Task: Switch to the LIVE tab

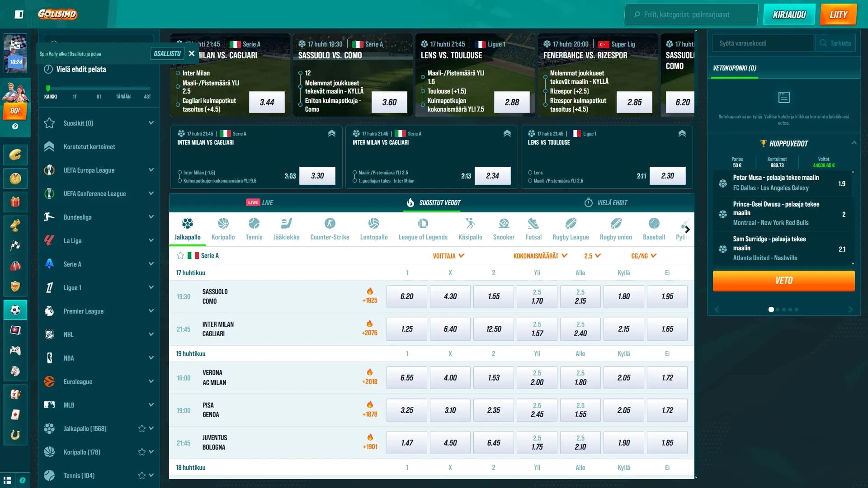Action: tap(260, 202)
